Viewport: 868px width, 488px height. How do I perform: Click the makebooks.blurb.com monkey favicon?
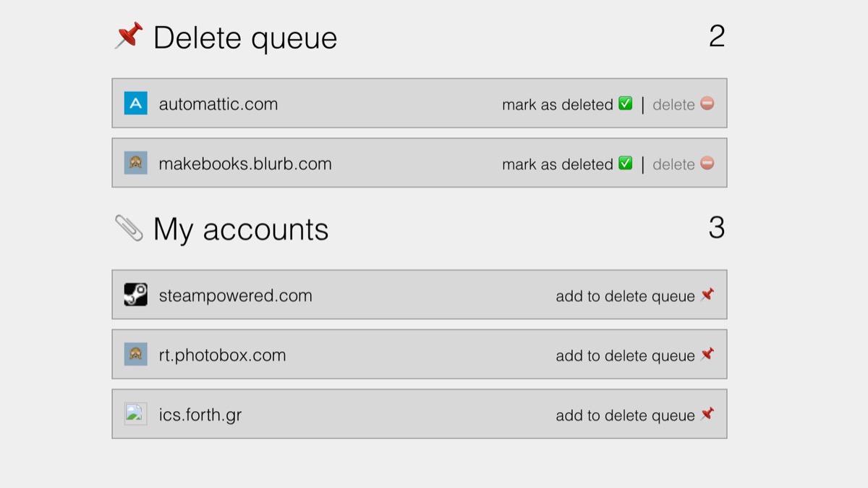[135, 163]
